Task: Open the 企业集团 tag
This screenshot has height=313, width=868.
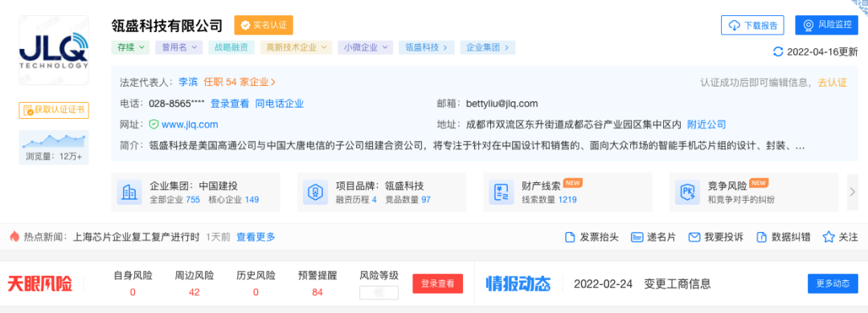Action: tap(488, 47)
